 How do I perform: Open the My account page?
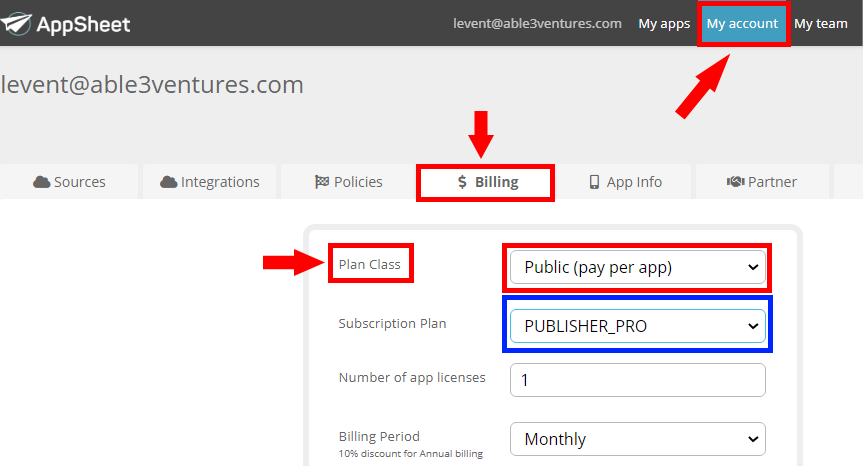pyautogui.click(x=742, y=24)
